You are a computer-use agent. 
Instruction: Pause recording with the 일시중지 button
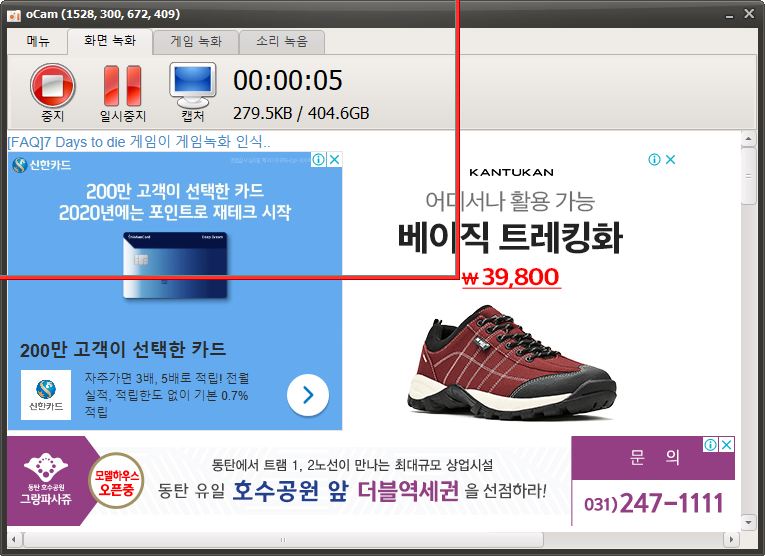pyautogui.click(x=122, y=93)
